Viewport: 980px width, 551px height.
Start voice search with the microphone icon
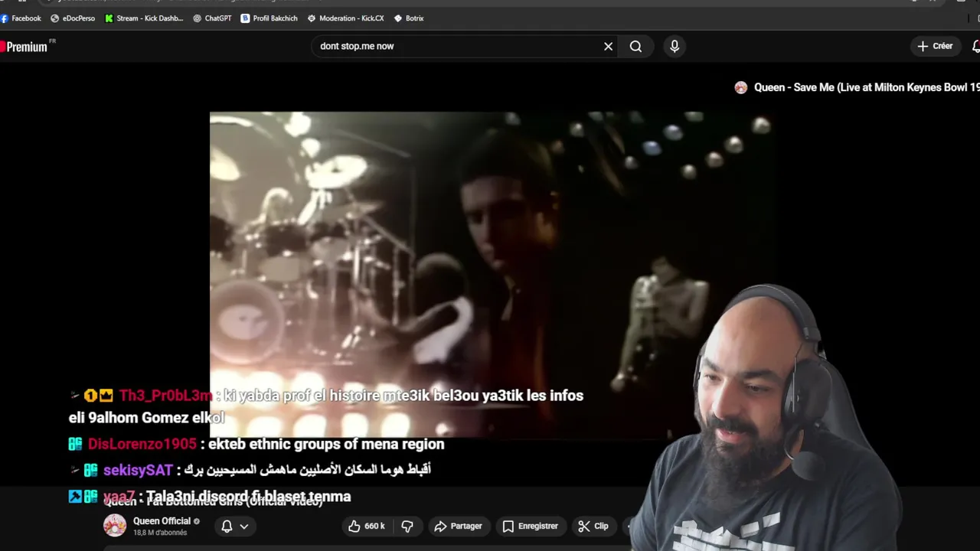[675, 47]
